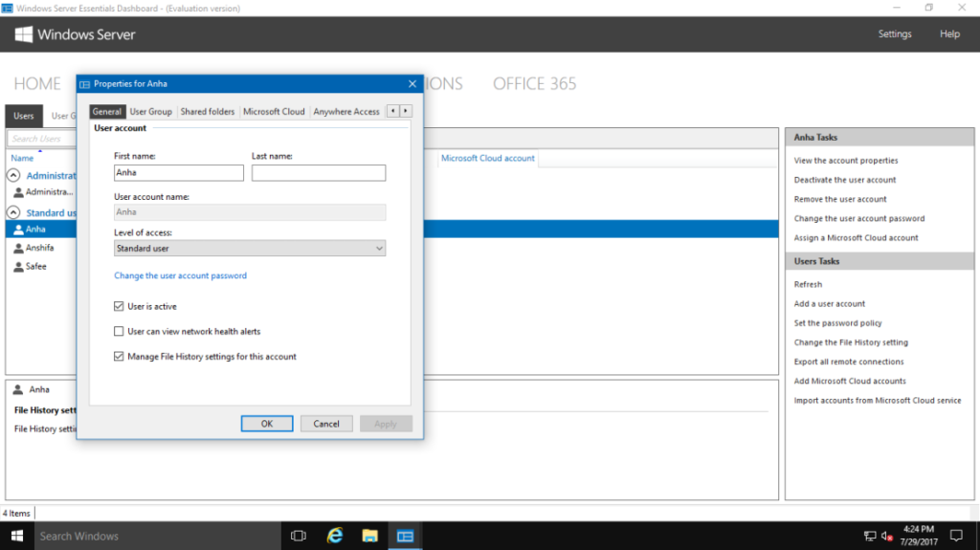The image size is (980, 550).
Task: Click the Apply button
Action: (386, 424)
